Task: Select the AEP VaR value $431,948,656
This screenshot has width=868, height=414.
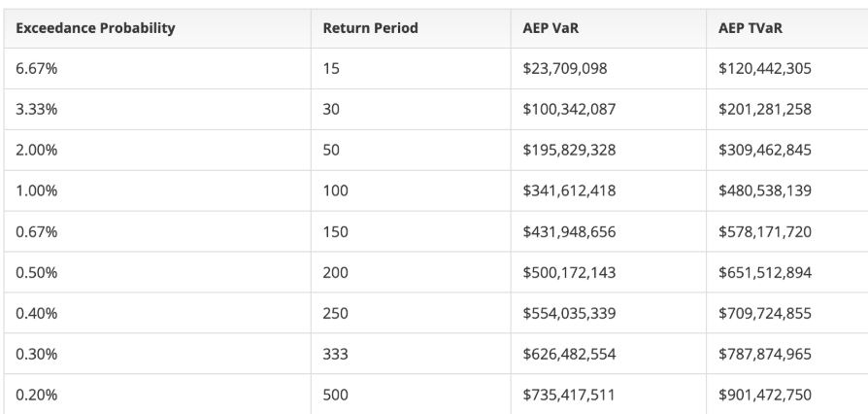Action: [569, 232]
